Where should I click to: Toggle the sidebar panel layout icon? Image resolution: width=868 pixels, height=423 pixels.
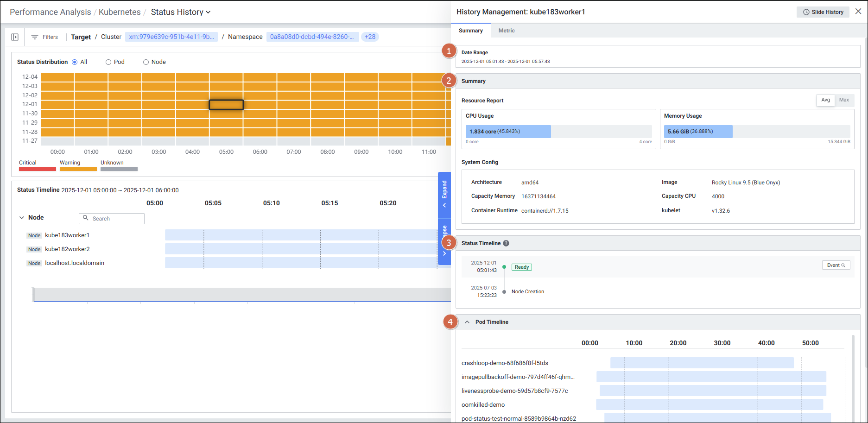pyautogui.click(x=15, y=37)
